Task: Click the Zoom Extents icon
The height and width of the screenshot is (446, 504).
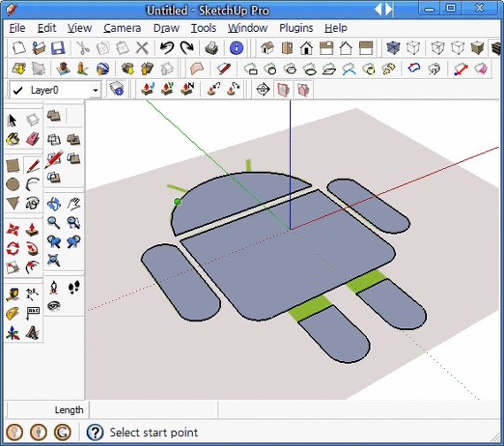Action: click(54, 260)
